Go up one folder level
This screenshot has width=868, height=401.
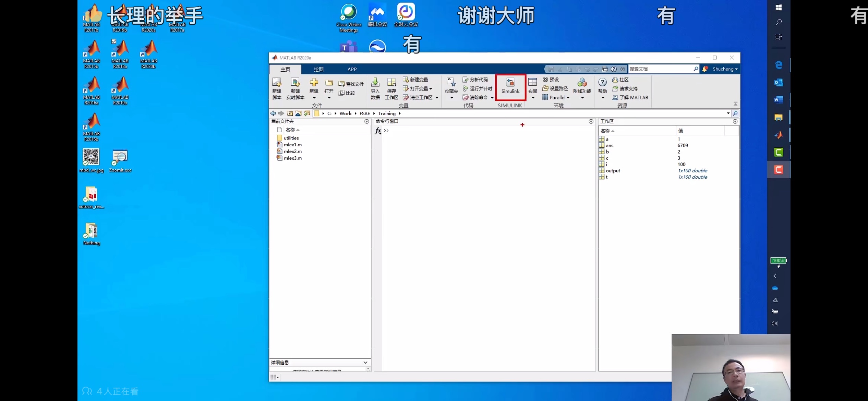290,113
